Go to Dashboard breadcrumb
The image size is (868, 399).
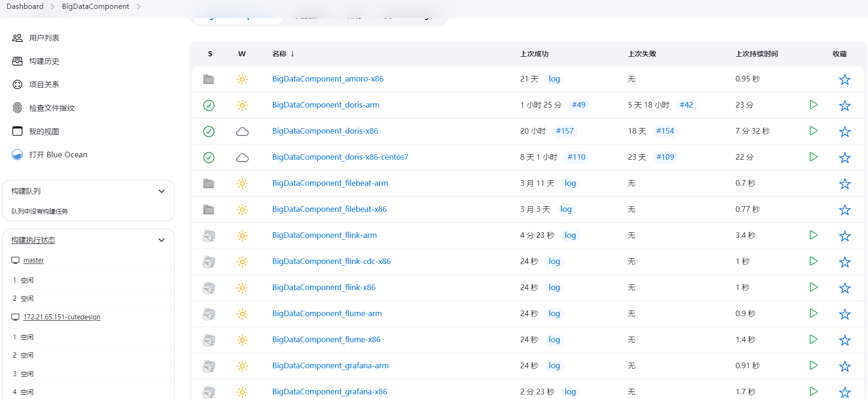[x=25, y=7]
